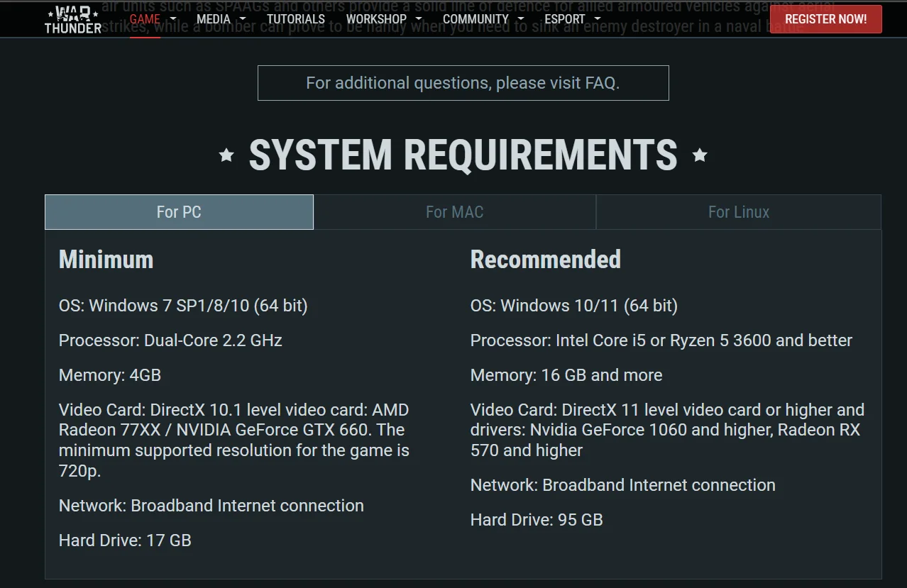Click the star icon beside SYSTEM REQUIREMENTS
This screenshot has height=588, width=907.
tap(226, 155)
